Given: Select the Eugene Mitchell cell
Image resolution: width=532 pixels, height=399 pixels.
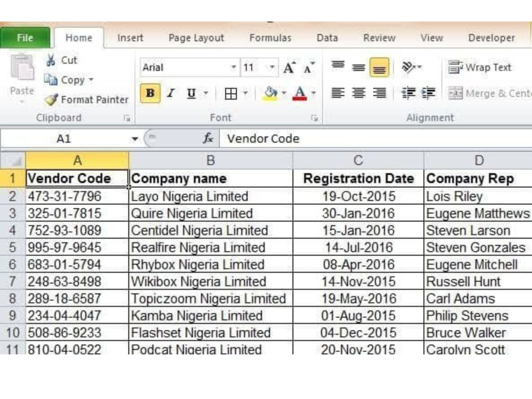Looking at the screenshot, I should click(x=478, y=264).
